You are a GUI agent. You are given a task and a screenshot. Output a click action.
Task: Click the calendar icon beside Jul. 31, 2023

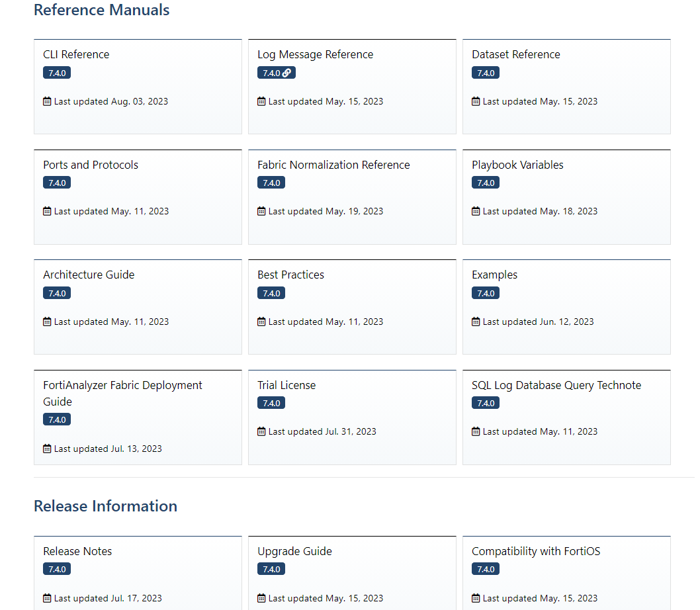(x=261, y=431)
